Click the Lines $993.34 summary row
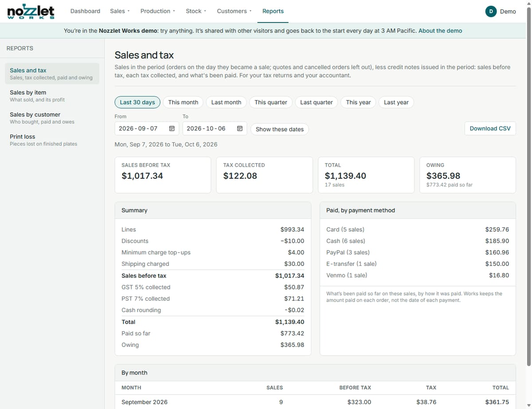Screen dimensions: 532x409 coord(213,230)
